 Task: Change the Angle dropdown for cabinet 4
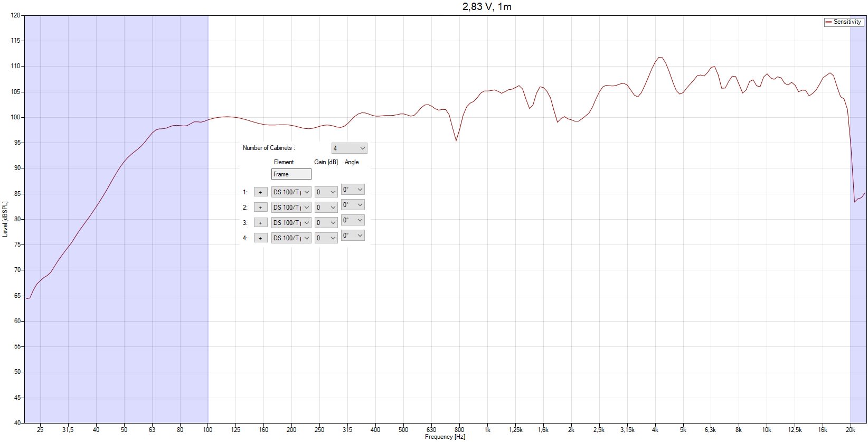click(352, 236)
